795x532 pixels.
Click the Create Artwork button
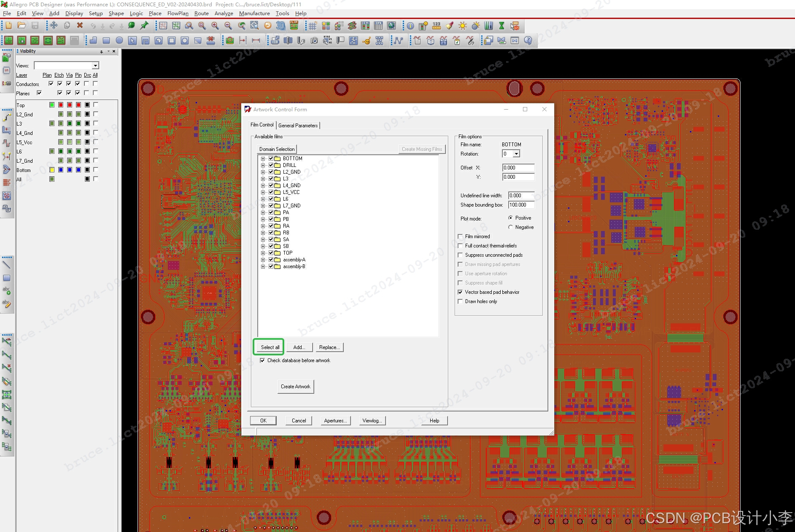pos(296,387)
